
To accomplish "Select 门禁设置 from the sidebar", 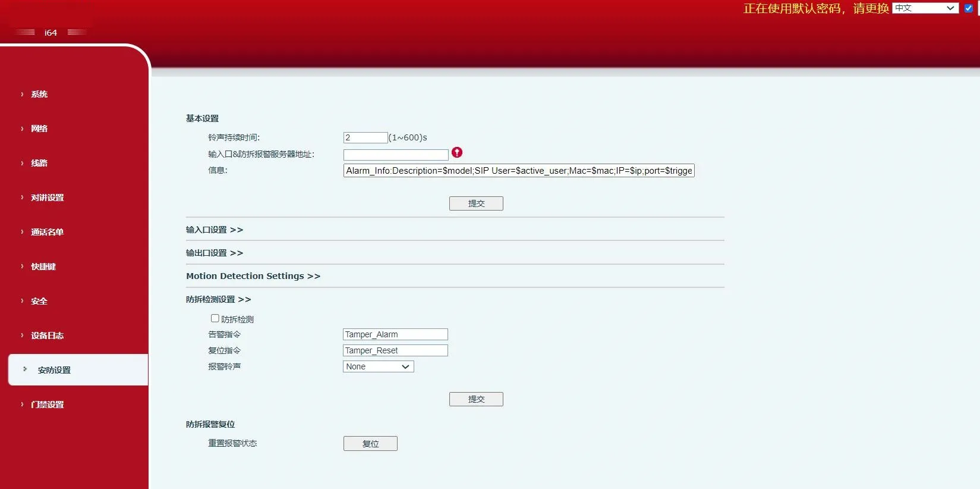I will pos(47,405).
